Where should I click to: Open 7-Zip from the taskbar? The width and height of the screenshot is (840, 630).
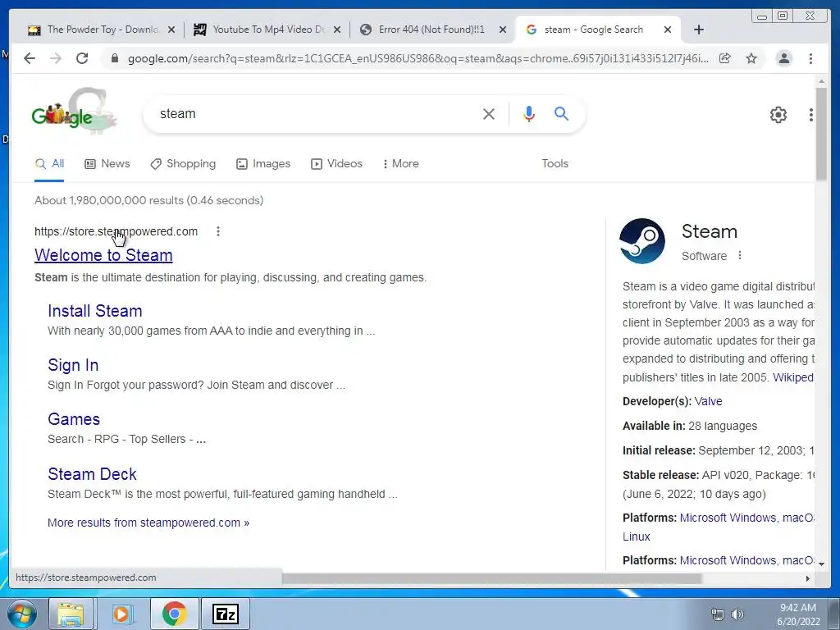point(225,614)
